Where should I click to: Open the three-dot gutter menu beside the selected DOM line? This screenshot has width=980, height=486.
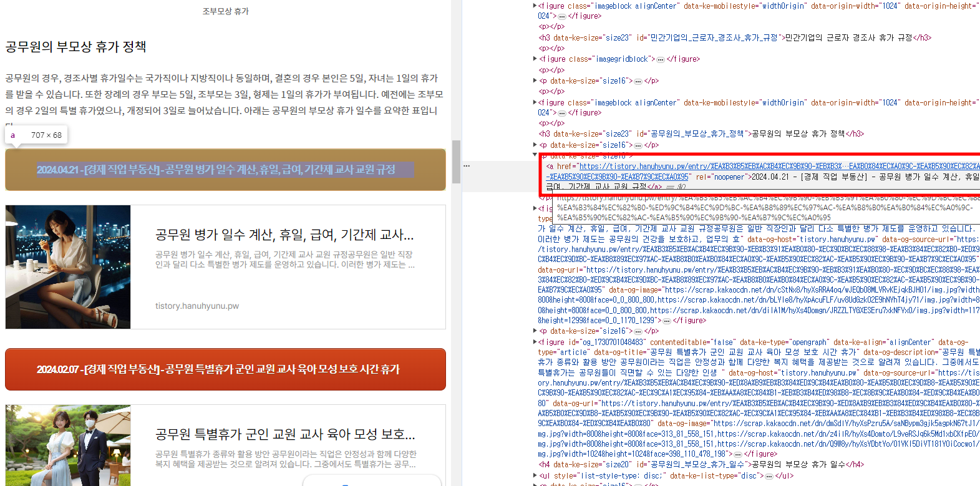[x=467, y=166]
